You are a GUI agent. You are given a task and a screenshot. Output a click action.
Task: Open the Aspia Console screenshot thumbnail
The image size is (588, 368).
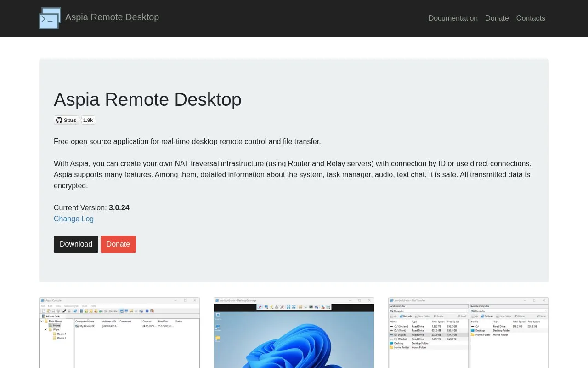pos(119,333)
